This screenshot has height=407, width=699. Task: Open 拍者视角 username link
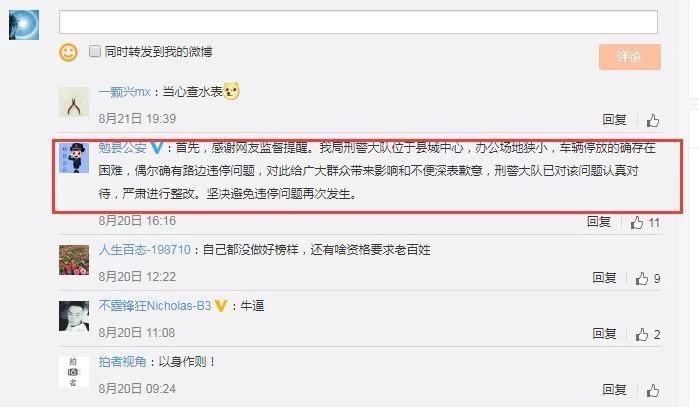click(x=123, y=362)
